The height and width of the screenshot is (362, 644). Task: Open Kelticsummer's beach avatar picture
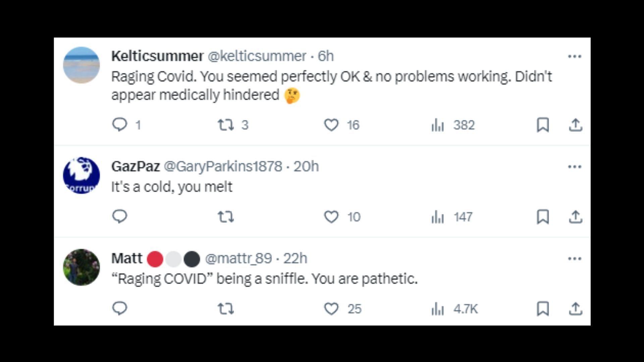[82, 65]
